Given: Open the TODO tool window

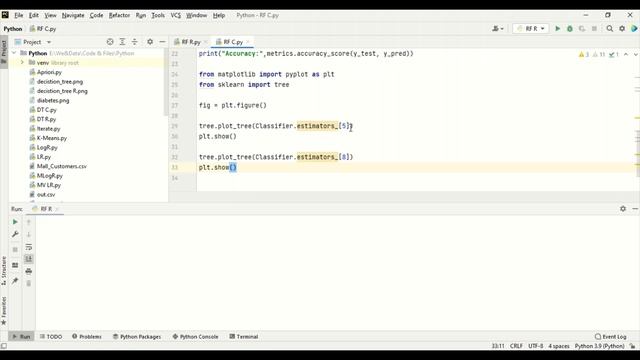Looking at the screenshot, I should point(51,336).
